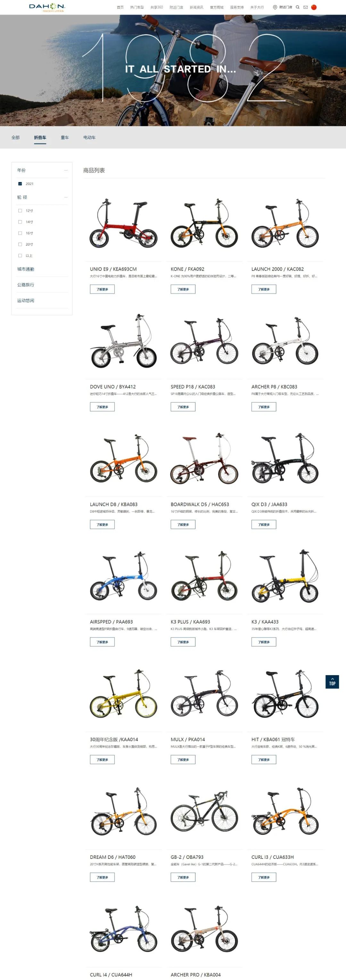Viewport: 346px width, 980px height.
Task: Open the yellow K3 / KAA433 bike thumbnail
Action: click(x=285, y=576)
